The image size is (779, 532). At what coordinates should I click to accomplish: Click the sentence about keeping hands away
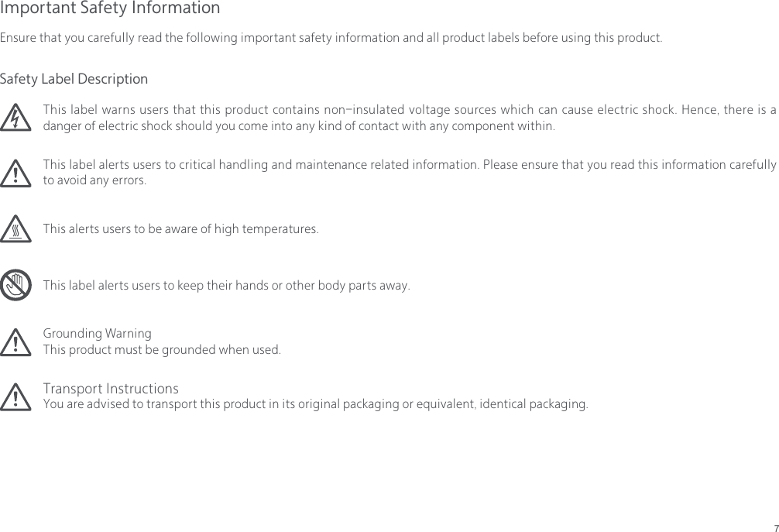[226, 286]
